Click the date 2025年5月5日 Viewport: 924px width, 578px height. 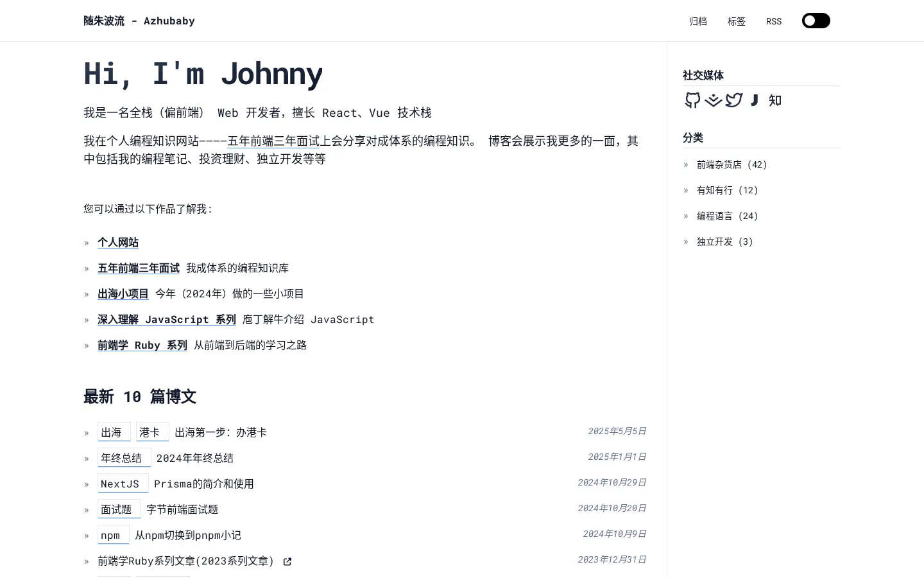pos(617,431)
